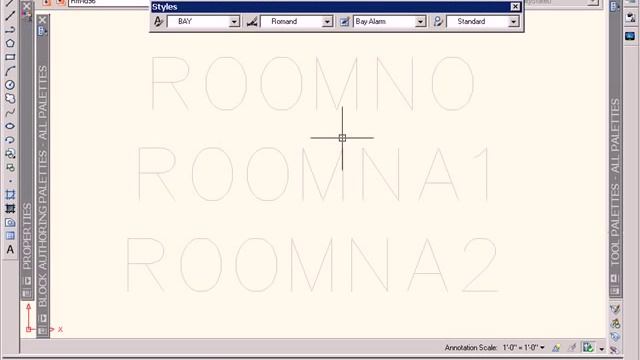Open Tool Palettes properties menu
Viewport: 640px width, 360px height.
(x=615, y=291)
